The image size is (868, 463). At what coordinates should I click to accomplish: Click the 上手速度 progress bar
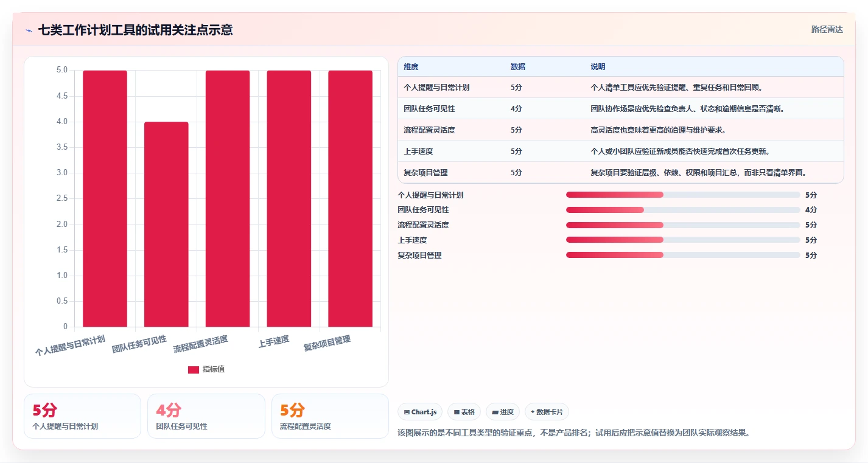click(x=683, y=240)
